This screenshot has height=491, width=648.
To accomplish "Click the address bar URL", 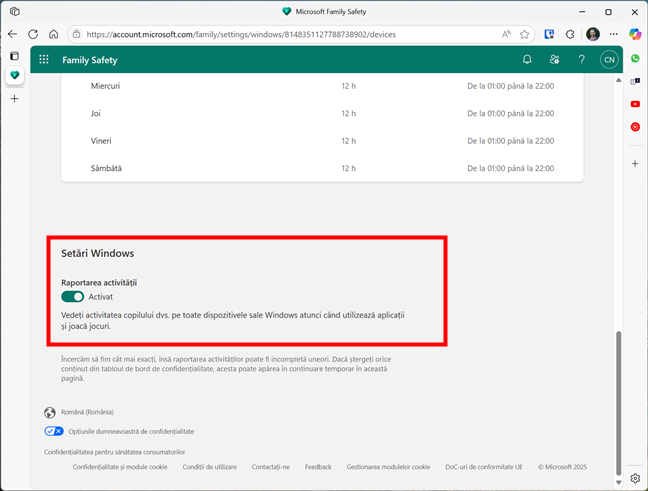I will coord(241,34).
